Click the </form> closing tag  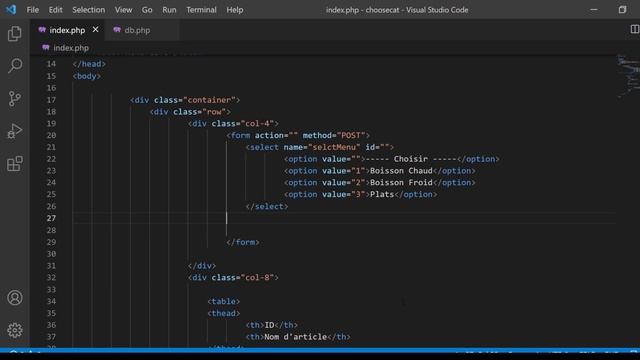coord(243,242)
